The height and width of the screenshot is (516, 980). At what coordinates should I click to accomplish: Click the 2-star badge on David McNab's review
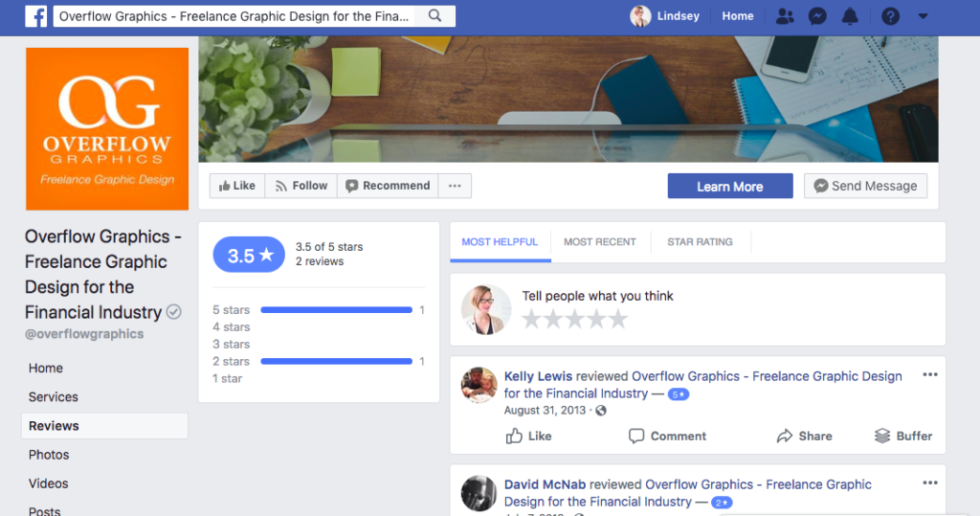pyautogui.click(x=722, y=503)
